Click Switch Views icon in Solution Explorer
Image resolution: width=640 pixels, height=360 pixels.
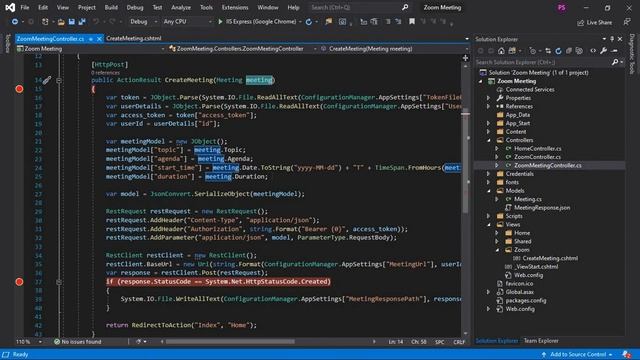tap(512, 51)
